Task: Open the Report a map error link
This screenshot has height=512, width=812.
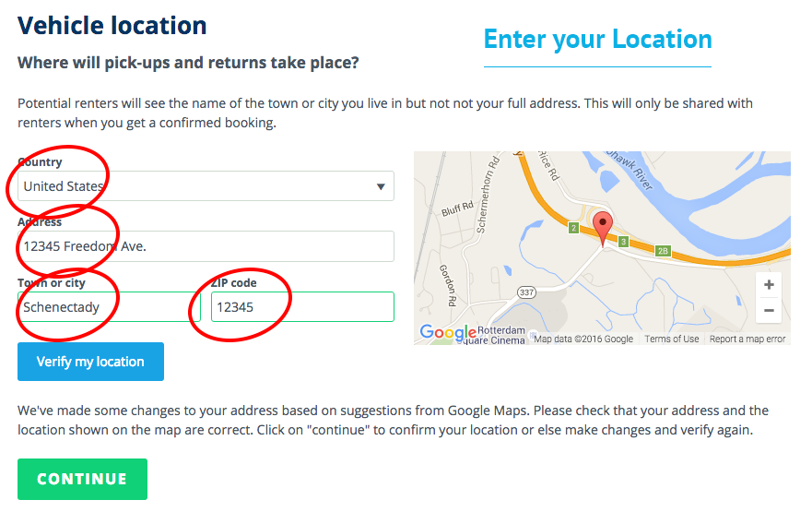Action: (x=747, y=339)
